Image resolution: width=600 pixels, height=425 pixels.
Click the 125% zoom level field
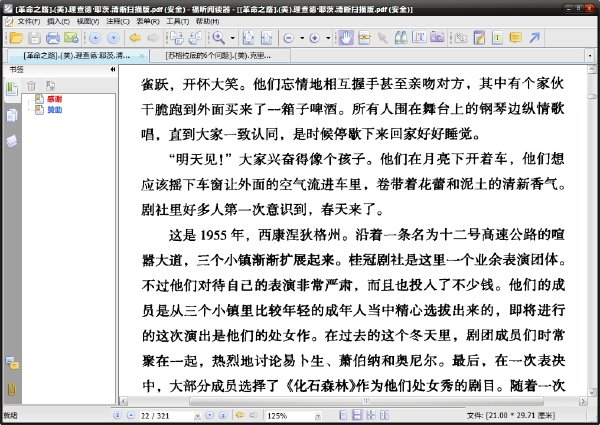[290, 416]
